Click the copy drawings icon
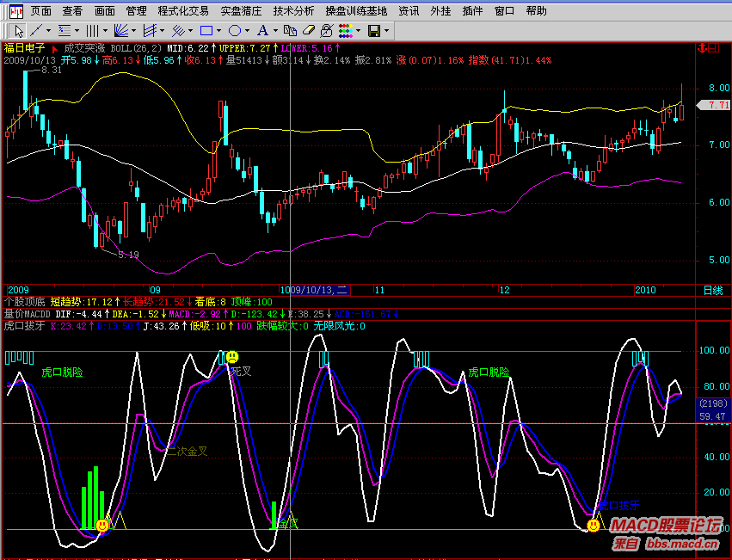Viewport: 732px width, 560px height. (x=291, y=31)
